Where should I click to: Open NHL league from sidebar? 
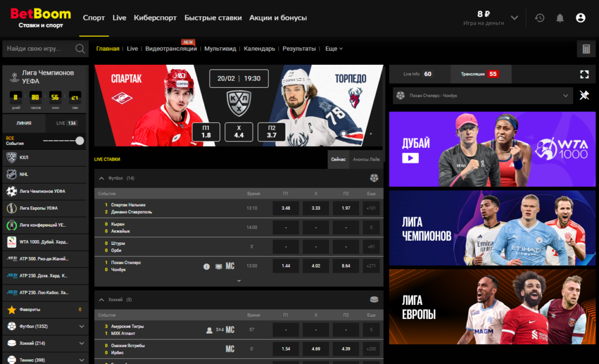pyautogui.click(x=44, y=174)
